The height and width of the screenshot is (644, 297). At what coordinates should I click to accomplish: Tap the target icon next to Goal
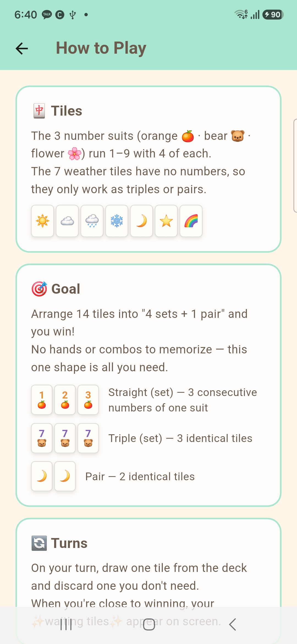tap(39, 289)
